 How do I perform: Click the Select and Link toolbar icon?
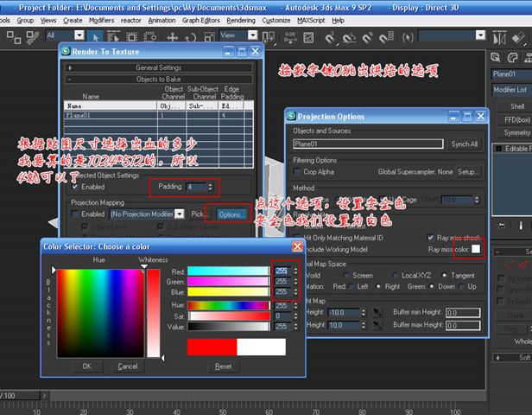(14, 37)
